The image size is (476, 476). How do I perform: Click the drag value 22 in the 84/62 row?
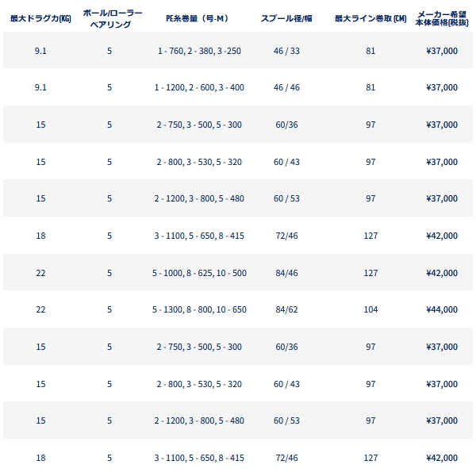tap(40, 309)
